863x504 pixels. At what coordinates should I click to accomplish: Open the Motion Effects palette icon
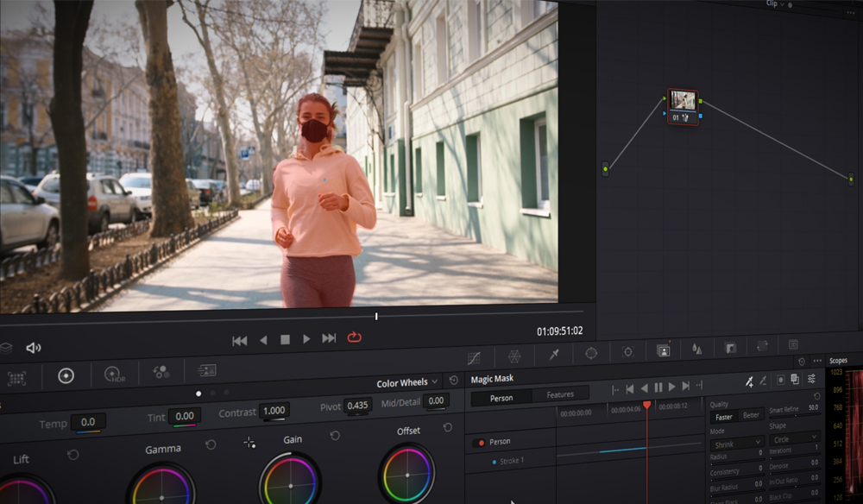click(x=207, y=370)
